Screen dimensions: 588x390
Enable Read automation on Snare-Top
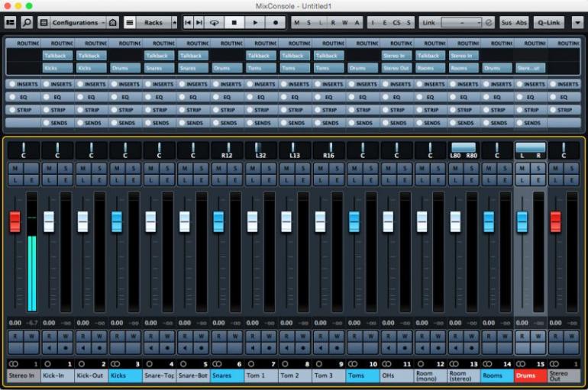[x=150, y=336]
